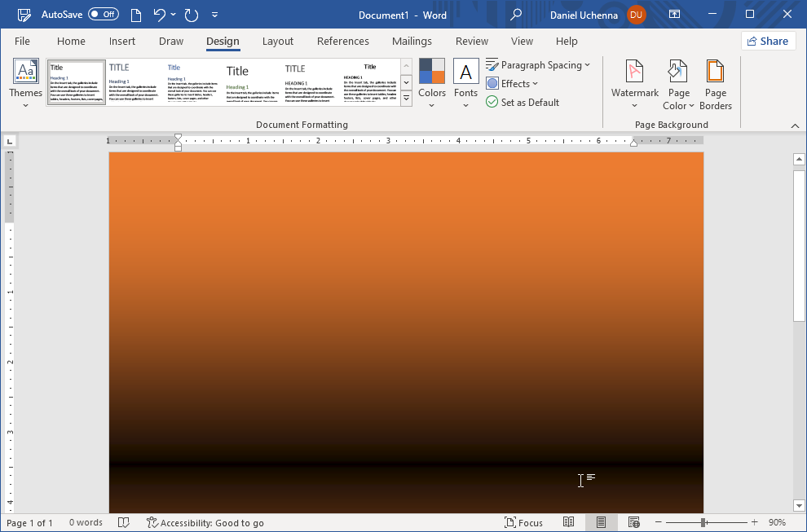Image resolution: width=807 pixels, height=532 pixels.
Task: Open the Effects dropdown
Action: [512, 83]
